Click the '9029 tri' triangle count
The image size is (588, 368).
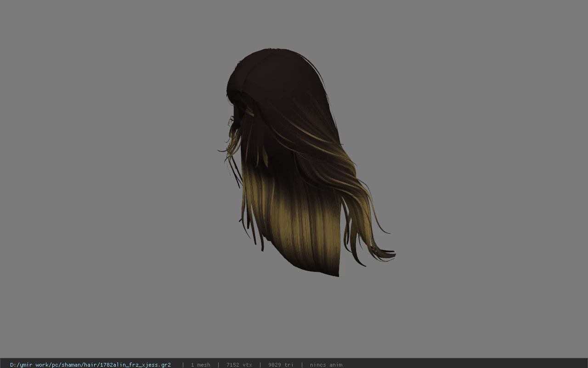pos(281,365)
